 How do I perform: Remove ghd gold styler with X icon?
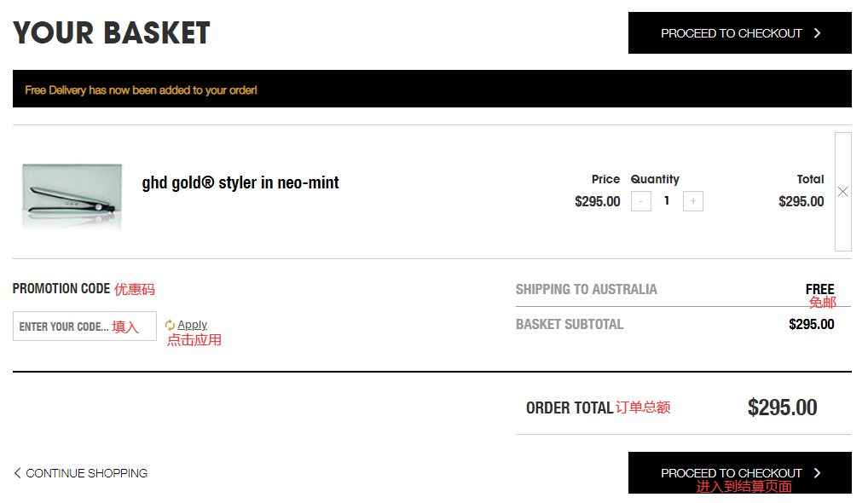click(842, 192)
